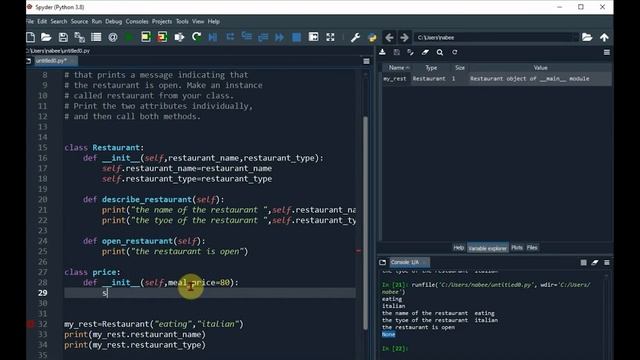Open the Edit menu
Image resolution: width=640 pixels, height=360 pixels.
[x=42, y=21]
